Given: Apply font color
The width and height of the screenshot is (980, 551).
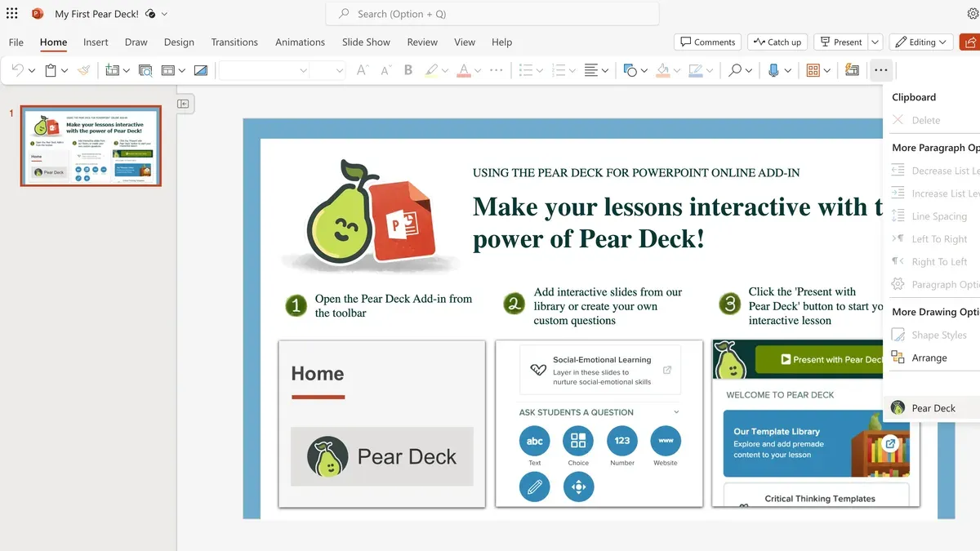Looking at the screenshot, I should [x=464, y=71].
